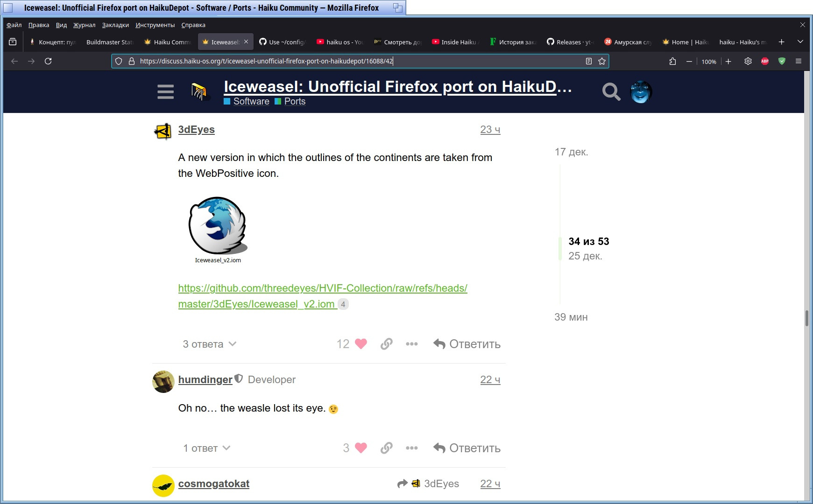Open the Software category link
The image size is (813, 504).
point(251,101)
